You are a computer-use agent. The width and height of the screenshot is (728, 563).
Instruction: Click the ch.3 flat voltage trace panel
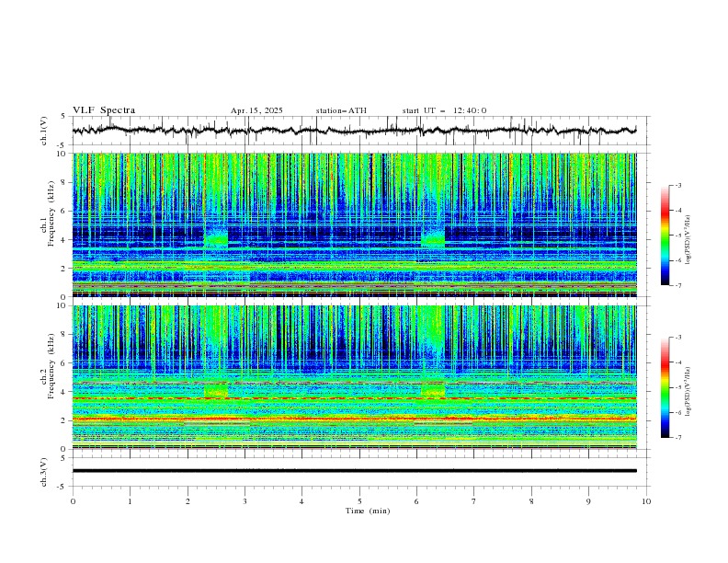(x=359, y=472)
